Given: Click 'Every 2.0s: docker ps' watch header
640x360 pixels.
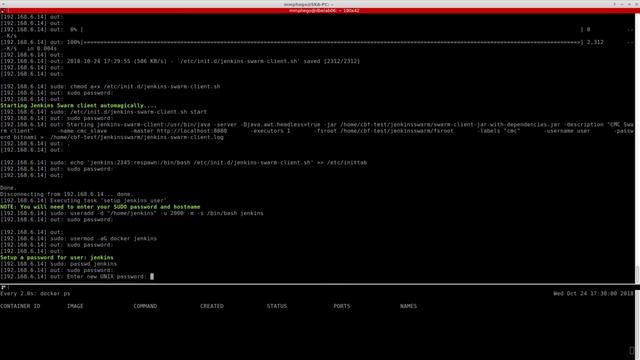Looking at the screenshot, I should pos(35,293).
